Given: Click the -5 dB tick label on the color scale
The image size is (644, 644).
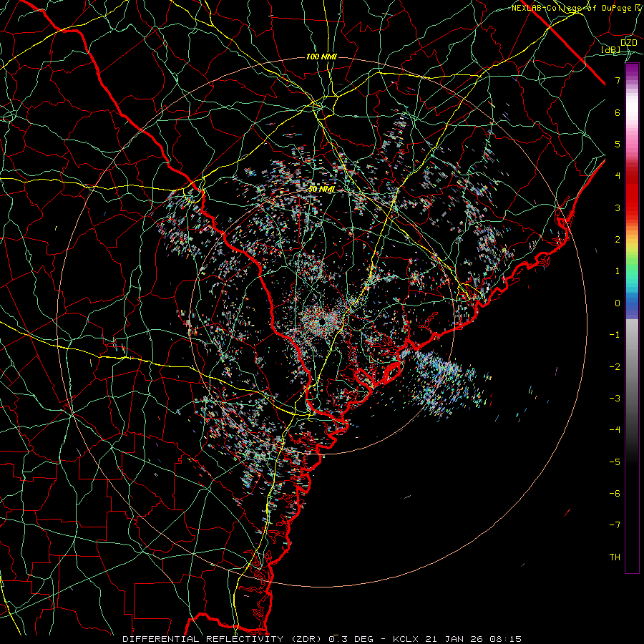Looking at the screenshot, I should 615,462.
